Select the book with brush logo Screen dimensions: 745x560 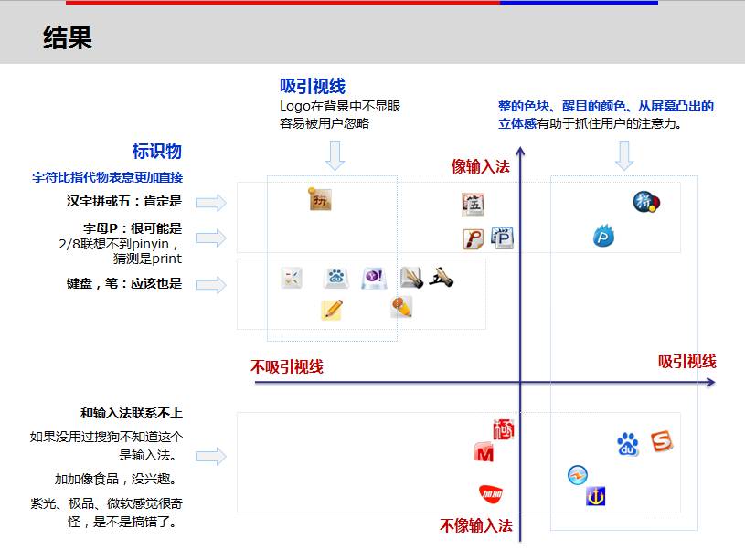(x=411, y=278)
